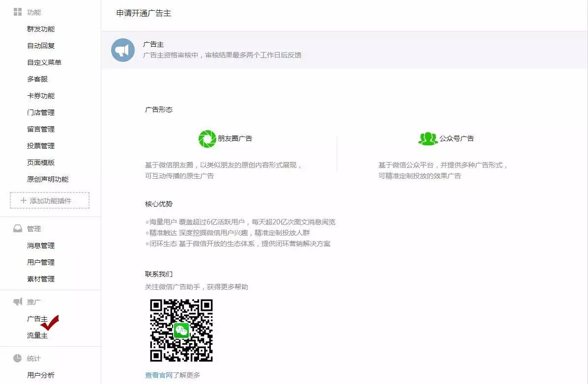Open 用户分析 under 统计
588x384 pixels.
[41, 375]
